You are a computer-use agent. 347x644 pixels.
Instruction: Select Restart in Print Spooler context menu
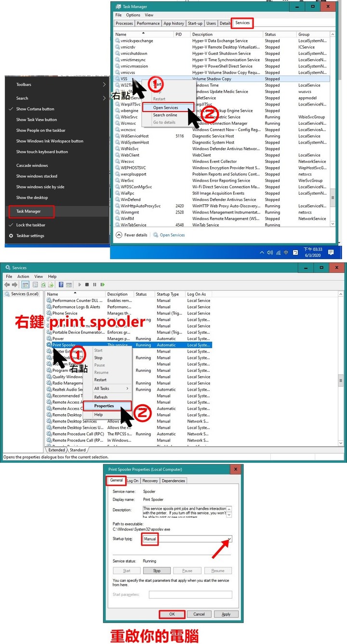click(100, 380)
